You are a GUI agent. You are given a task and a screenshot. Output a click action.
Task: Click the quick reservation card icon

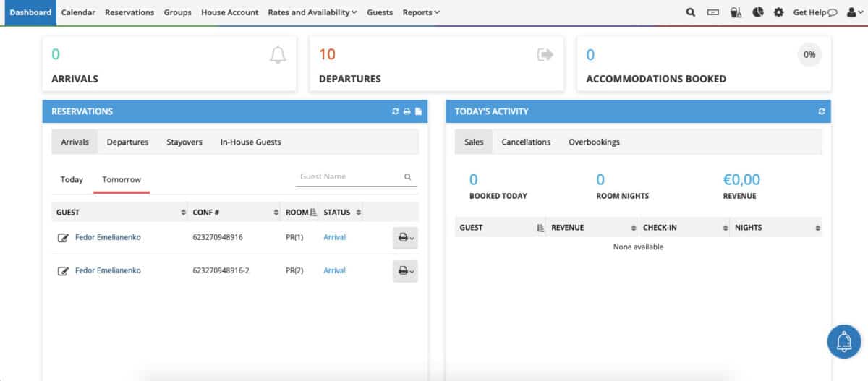(713, 12)
